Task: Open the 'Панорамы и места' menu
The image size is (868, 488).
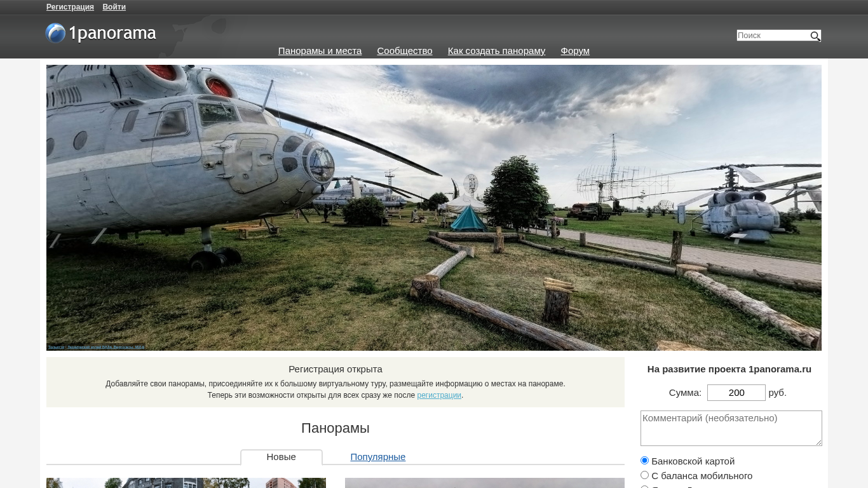Action: point(320,51)
